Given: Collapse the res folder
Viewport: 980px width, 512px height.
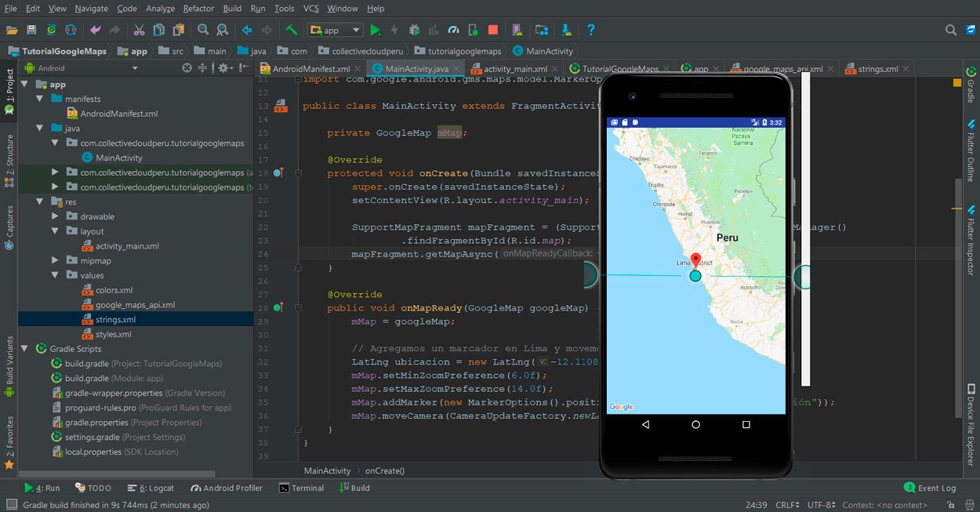Looking at the screenshot, I should tap(39, 202).
